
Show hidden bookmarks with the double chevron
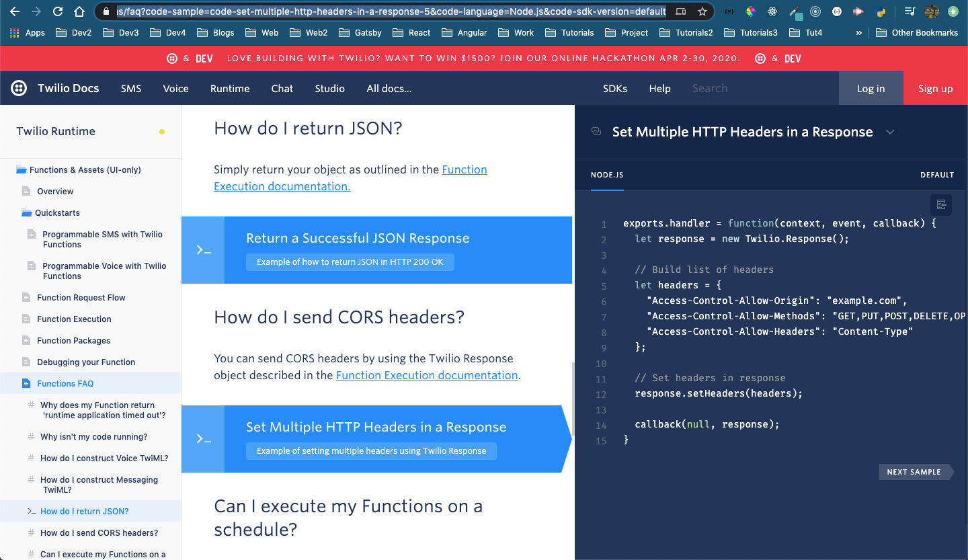(858, 32)
